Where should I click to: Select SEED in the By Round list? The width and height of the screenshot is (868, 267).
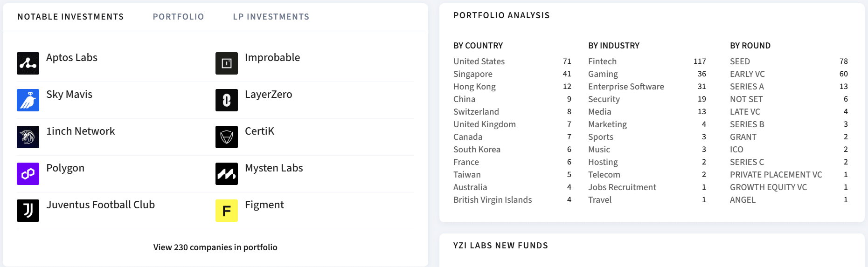[740, 62]
